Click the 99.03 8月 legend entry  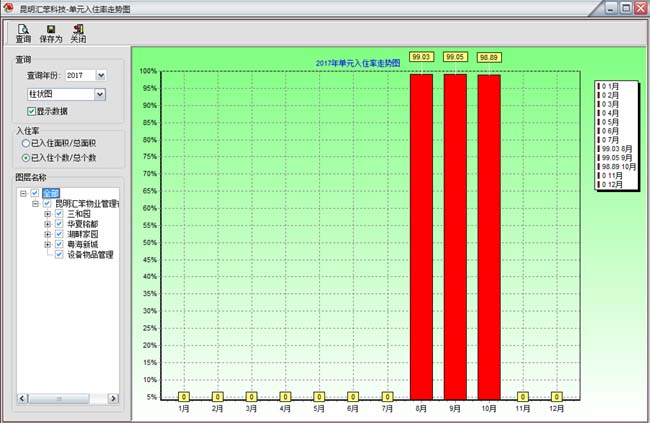point(615,148)
